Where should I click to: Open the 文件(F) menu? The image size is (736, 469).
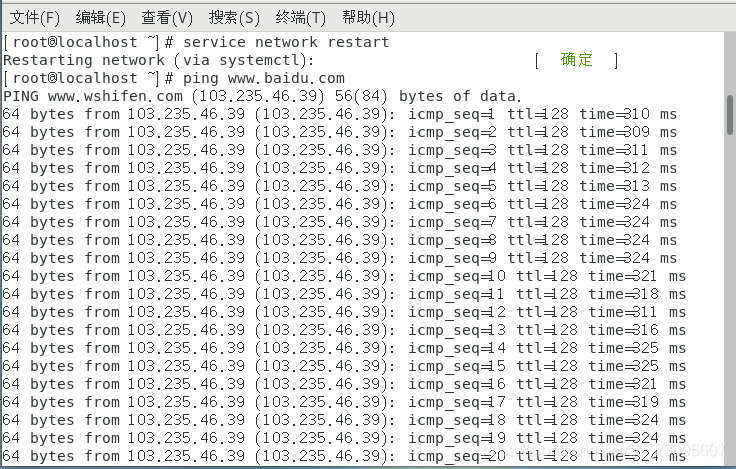point(35,18)
